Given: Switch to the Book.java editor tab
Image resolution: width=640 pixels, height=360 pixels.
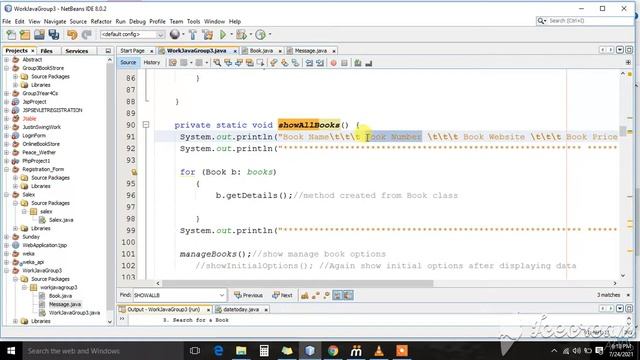Looking at the screenshot, I should pos(261,51).
